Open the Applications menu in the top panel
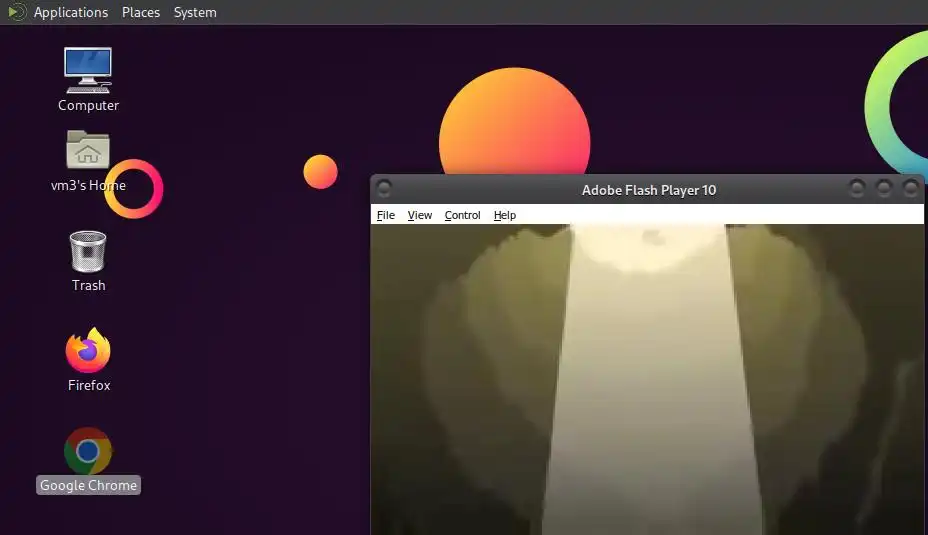 70,12
